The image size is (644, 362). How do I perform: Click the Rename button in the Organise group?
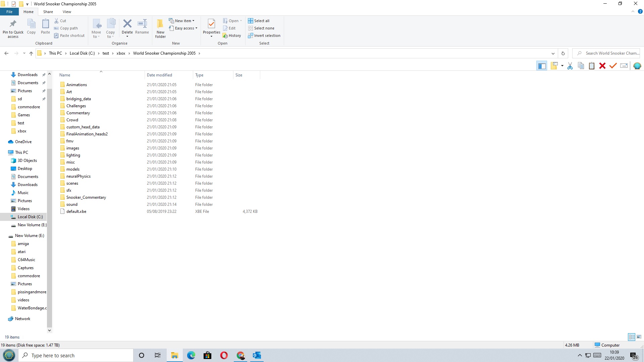pyautogui.click(x=142, y=27)
